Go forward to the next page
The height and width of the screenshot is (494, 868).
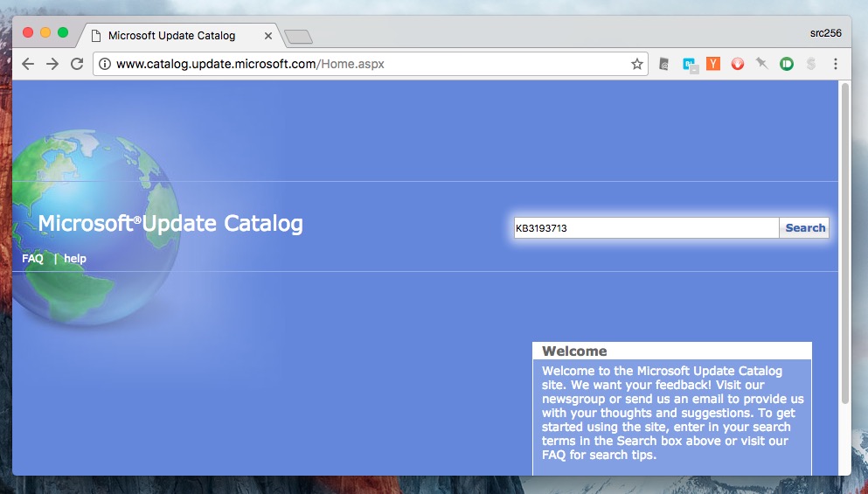coord(52,64)
